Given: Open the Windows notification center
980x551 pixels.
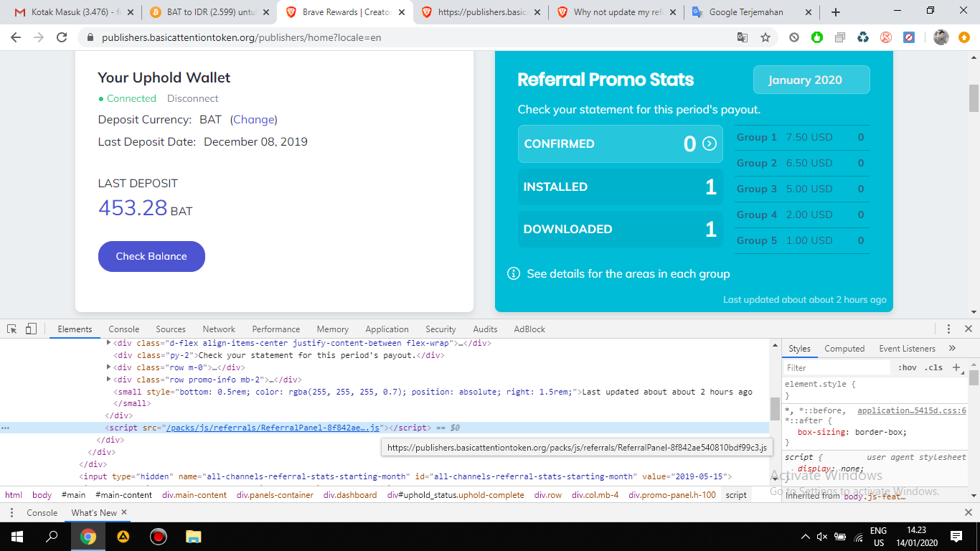Looking at the screenshot, I should [x=956, y=536].
